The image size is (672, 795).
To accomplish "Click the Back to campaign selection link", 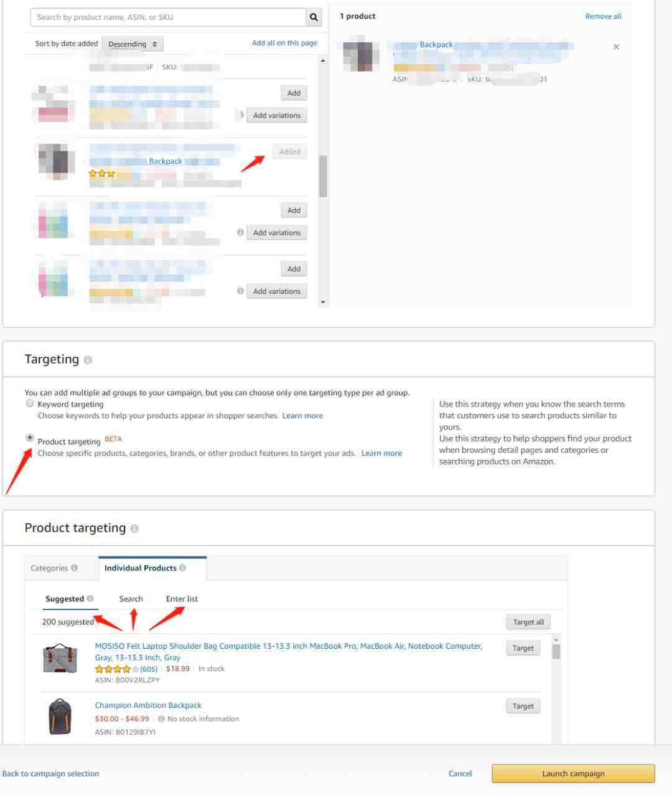I will coord(50,773).
